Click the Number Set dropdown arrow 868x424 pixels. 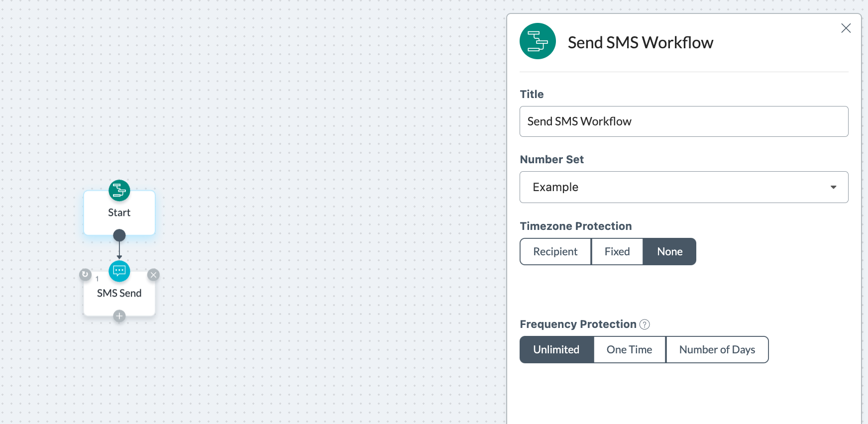833,188
